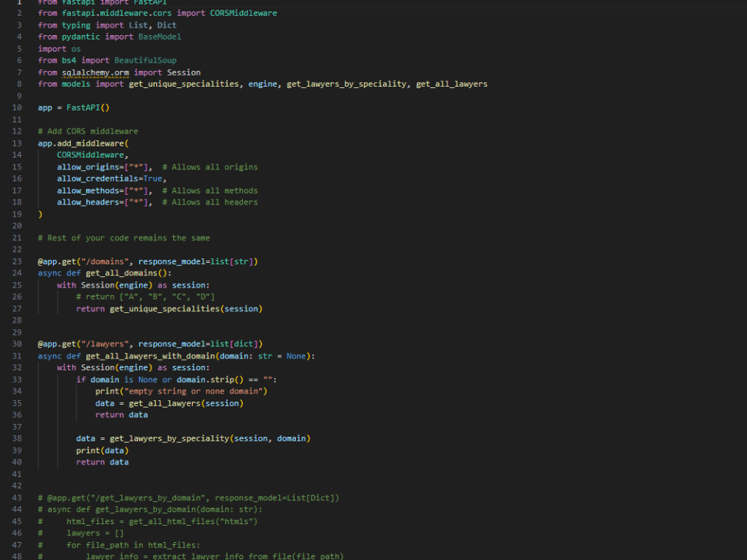Image resolution: width=747 pixels, height=560 pixels.
Task: Click the "allow_methods" parameter
Action: [88, 190]
